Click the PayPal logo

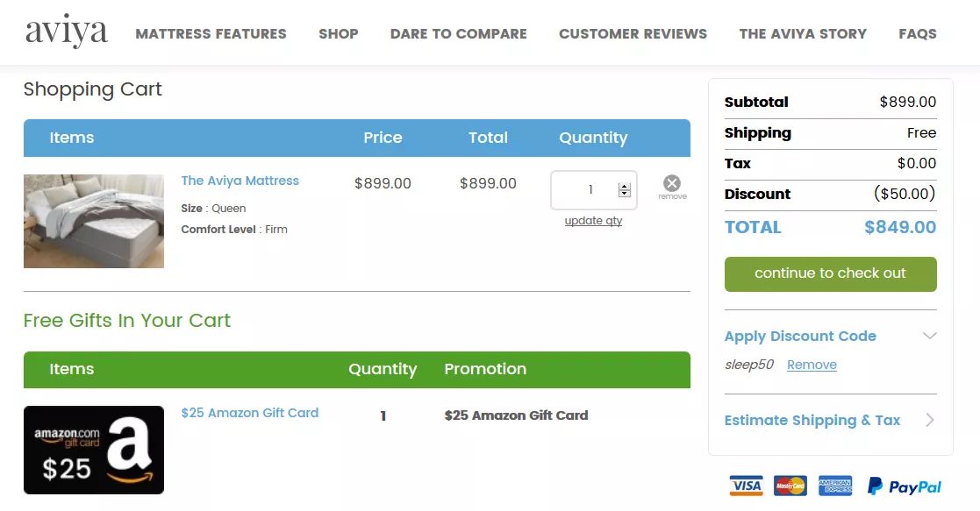[905, 486]
